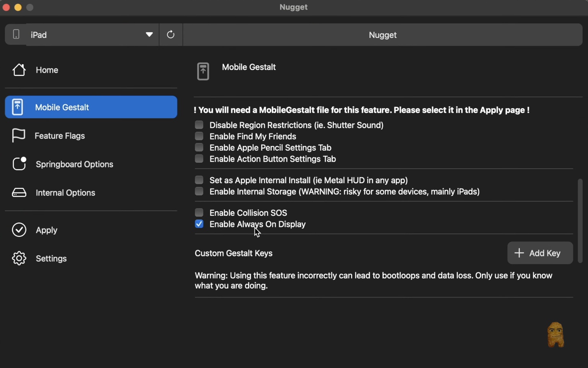The width and height of the screenshot is (588, 368).
Task: Click the MobileGestalt file required warning text
Action: [x=362, y=110]
